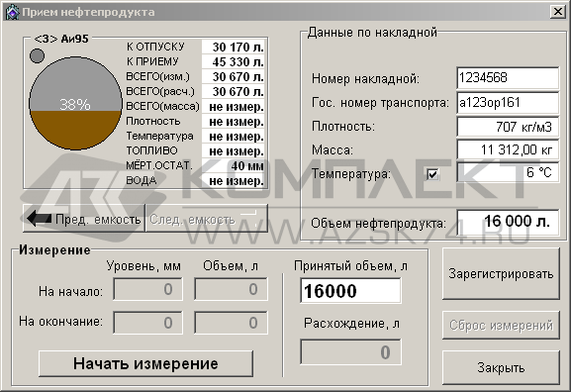Click the Объем нефтепродукта field 16 000 л.
Screen dimensions: 571x392
508,222
